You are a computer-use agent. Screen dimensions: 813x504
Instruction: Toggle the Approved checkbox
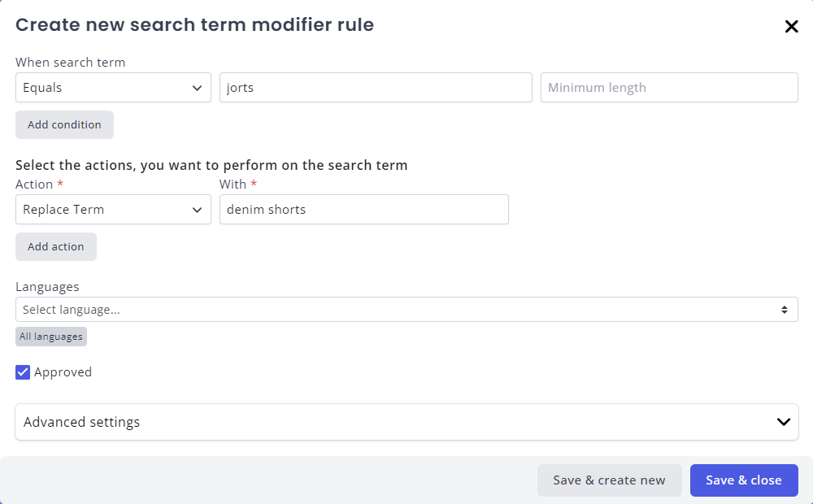pos(23,372)
